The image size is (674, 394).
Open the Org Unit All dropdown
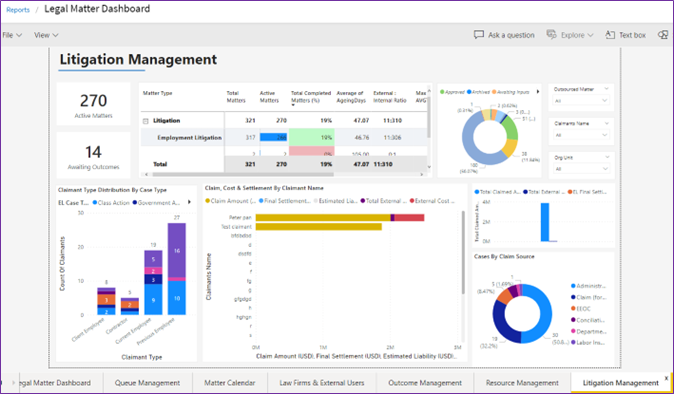(x=581, y=169)
